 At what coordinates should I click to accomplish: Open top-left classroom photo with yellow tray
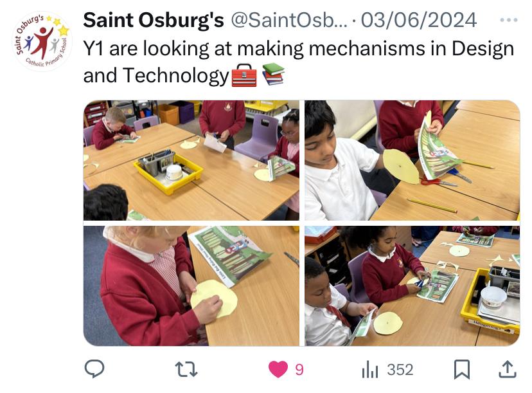click(x=191, y=160)
